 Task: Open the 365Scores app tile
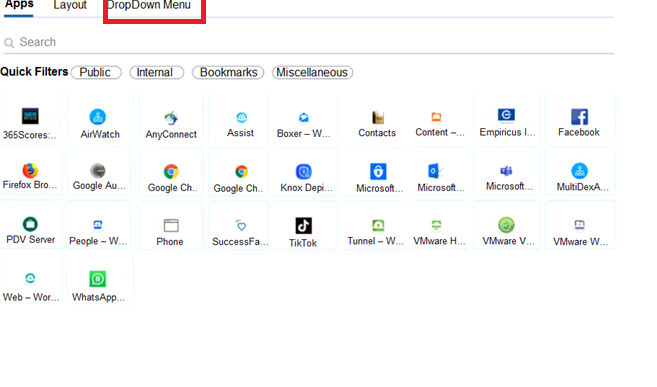point(30,118)
